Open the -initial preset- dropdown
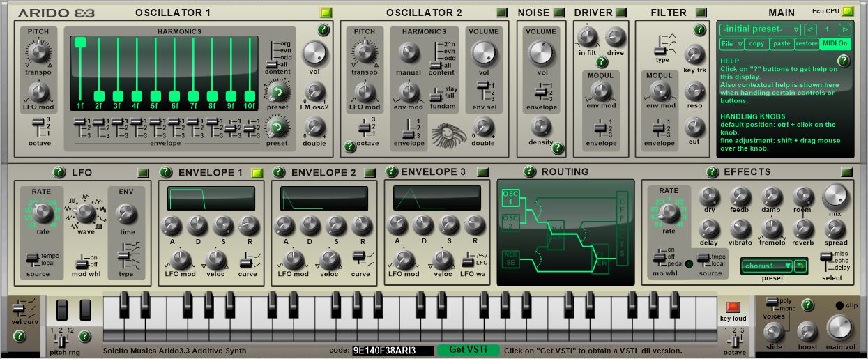Viewport: 868px width, 359px height. coord(761,29)
